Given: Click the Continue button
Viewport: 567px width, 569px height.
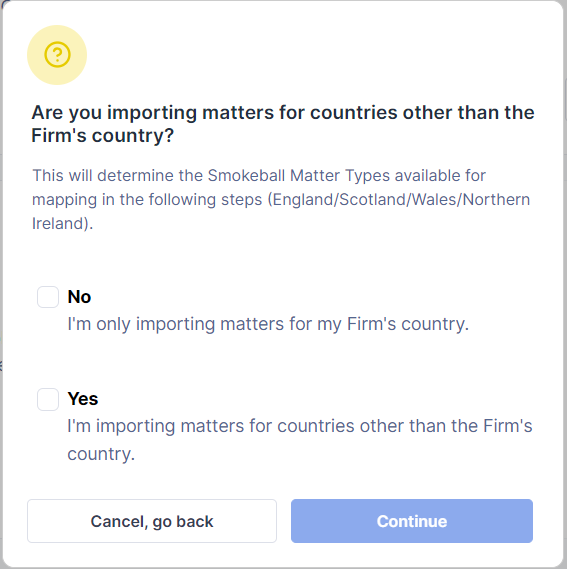Looking at the screenshot, I should (x=412, y=521).
